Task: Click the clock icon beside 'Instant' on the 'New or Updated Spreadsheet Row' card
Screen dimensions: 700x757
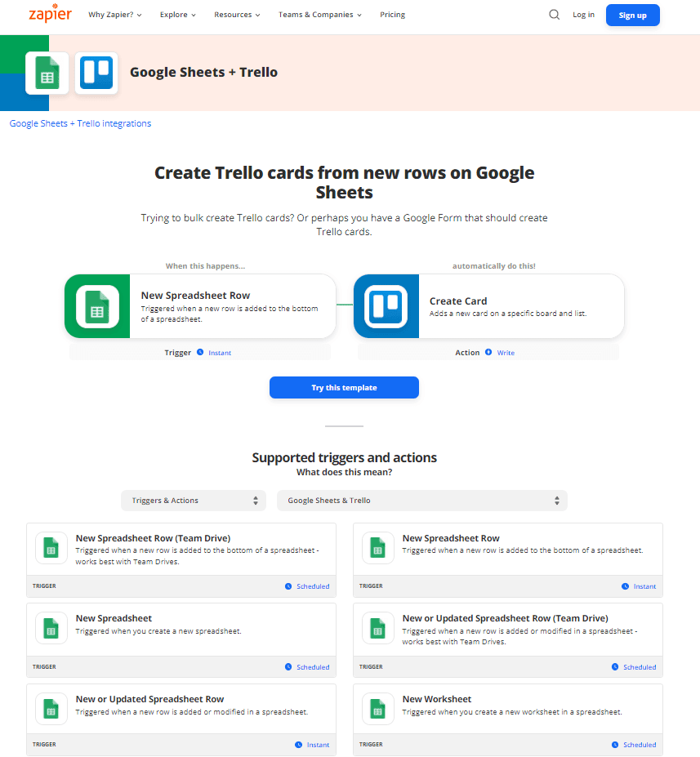Action: click(x=298, y=745)
